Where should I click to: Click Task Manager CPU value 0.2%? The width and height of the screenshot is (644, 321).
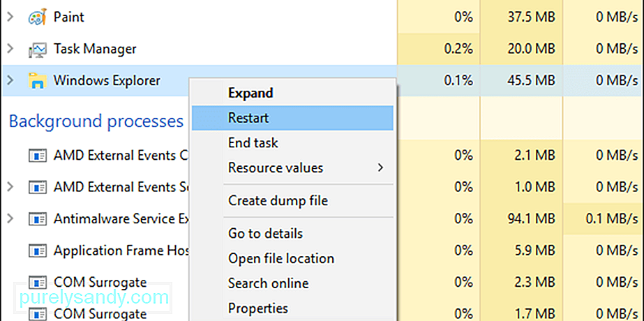click(458, 49)
